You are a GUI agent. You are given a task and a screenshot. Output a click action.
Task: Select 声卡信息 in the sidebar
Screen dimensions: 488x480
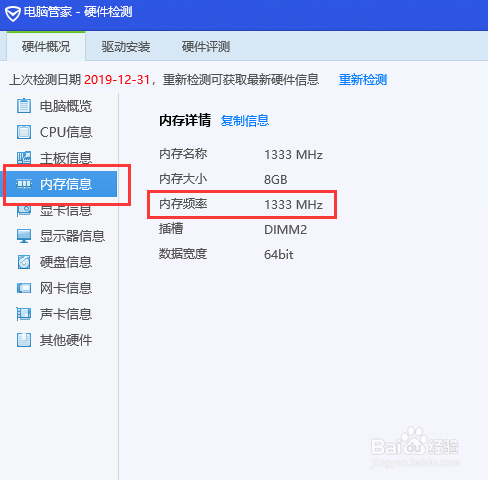[59, 314]
